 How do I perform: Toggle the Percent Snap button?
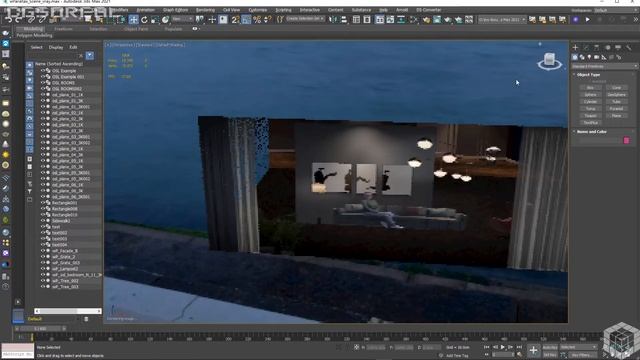[x=257, y=19]
